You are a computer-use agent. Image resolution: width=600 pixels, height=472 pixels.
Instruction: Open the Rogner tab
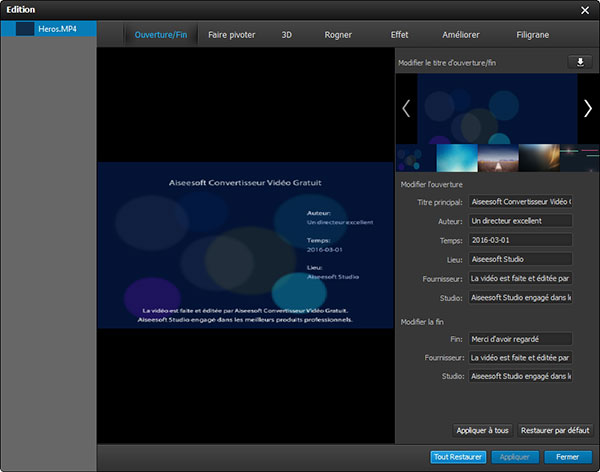(338, 35)
